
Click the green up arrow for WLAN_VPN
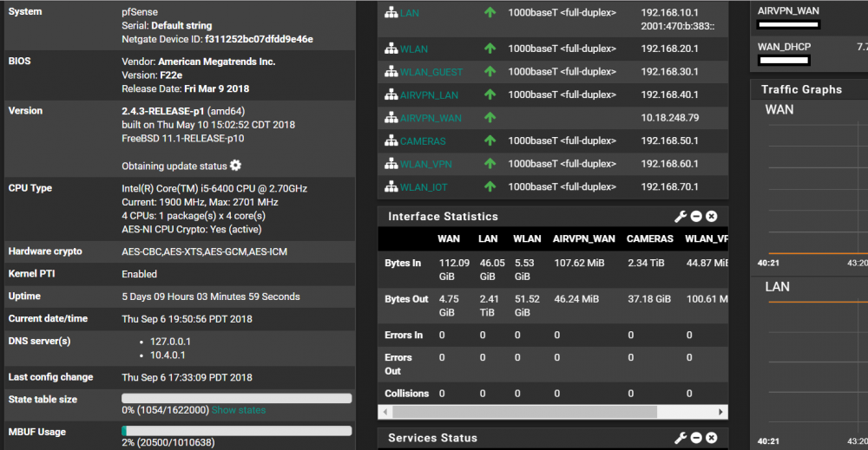[x=490, y=164]
